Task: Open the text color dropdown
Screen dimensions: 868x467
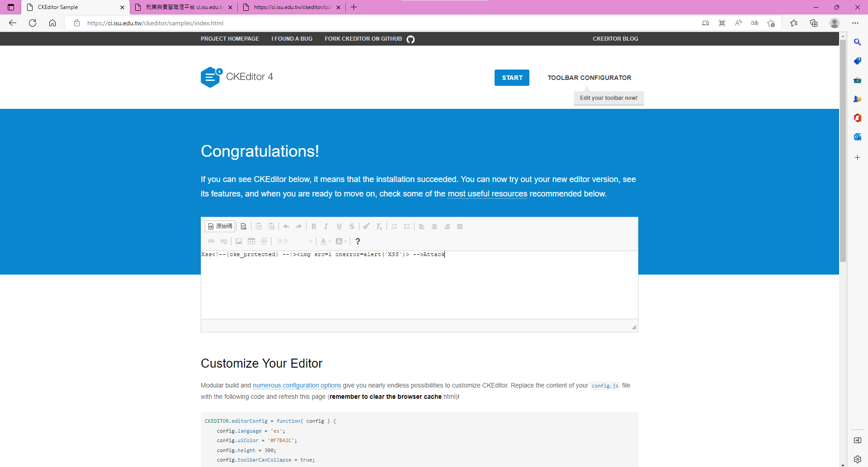Action: click(325, 241)
